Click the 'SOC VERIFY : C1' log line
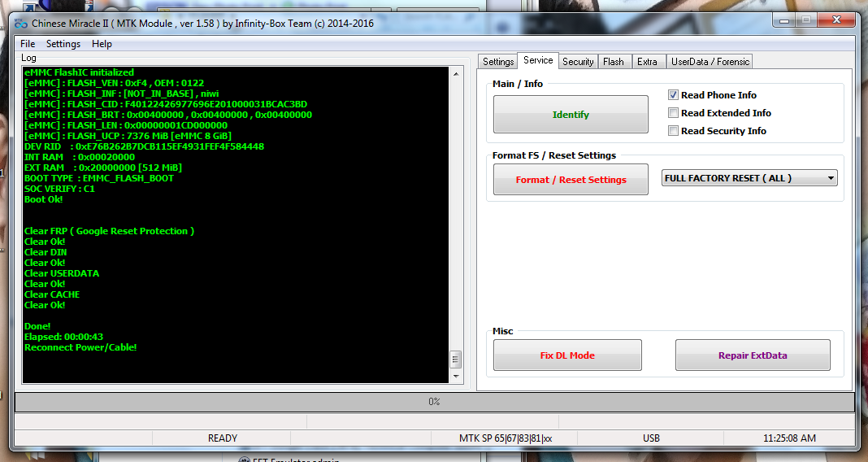Screen dimensions: 868x462 pyautogui.click(x=59, y=189)
